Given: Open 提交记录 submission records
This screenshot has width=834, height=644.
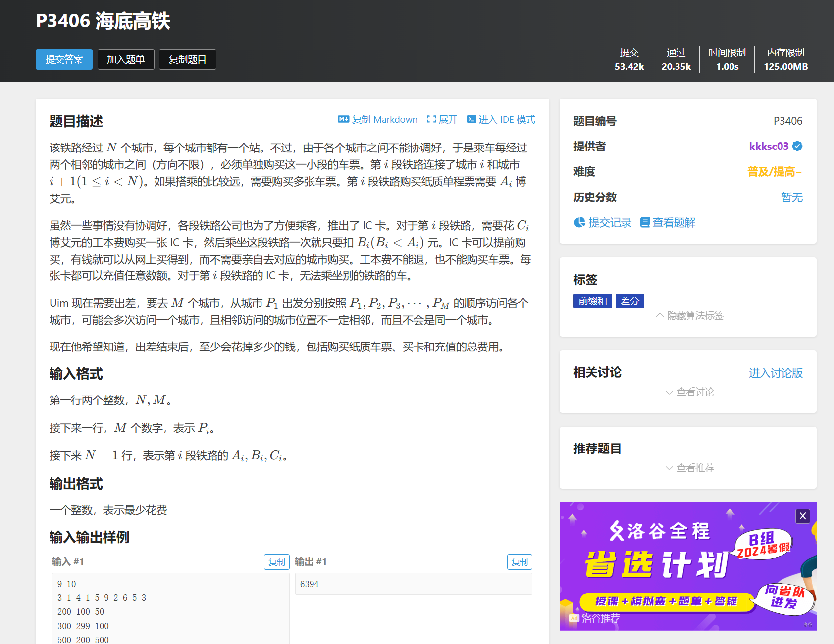Looking at the screenshot, I should point(610,223).
